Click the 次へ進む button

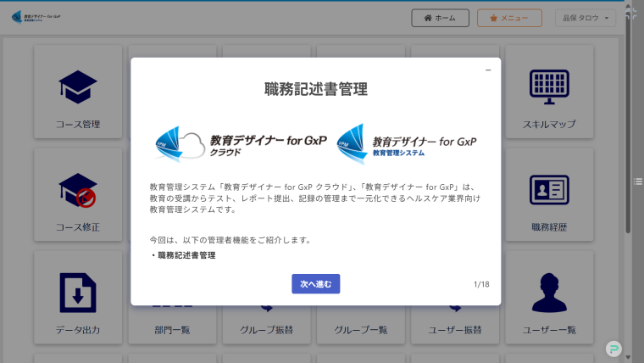pos(315,283)
